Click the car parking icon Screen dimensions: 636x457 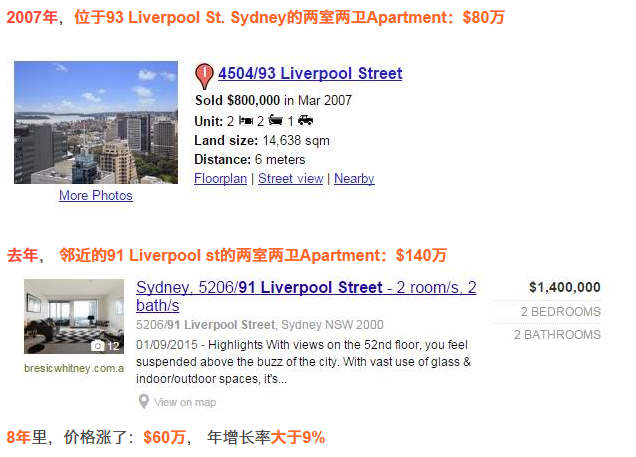[x=305, y=120]
